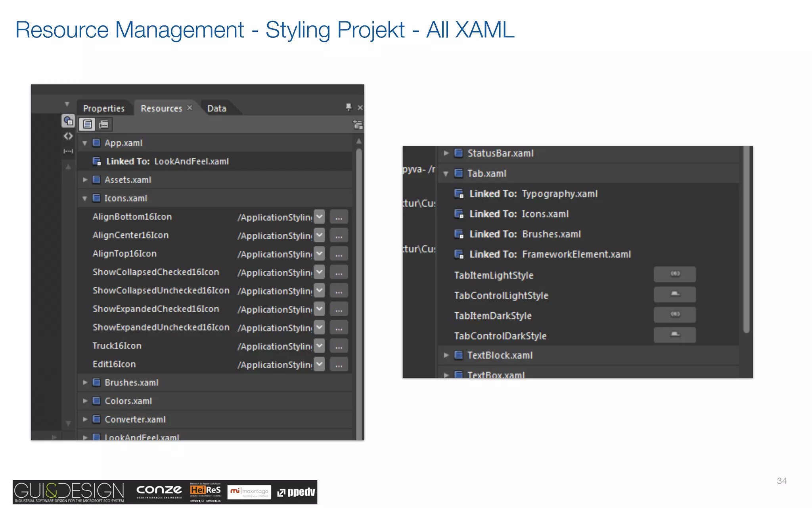
Task: Select the Linked To: LookAndFeel.xaml row
Action: tap(215, 161)
